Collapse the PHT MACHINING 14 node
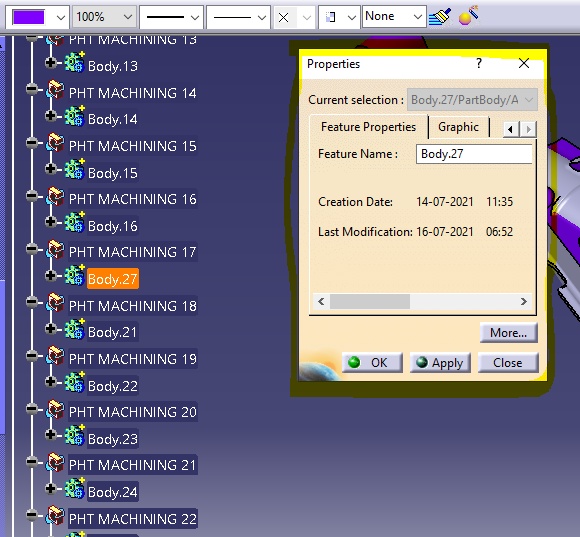This screenshot has height=537, width=580. coord(32,89)
